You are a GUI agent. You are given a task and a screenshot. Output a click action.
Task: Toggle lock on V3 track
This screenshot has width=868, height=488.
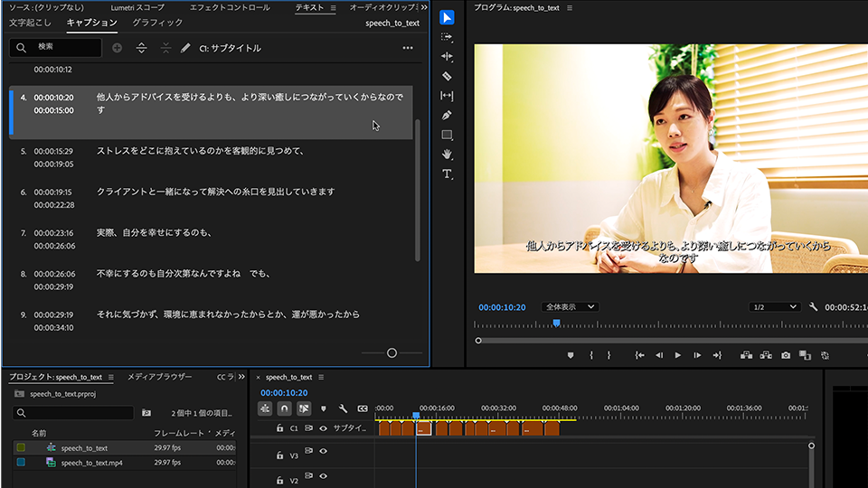[279, 455]
